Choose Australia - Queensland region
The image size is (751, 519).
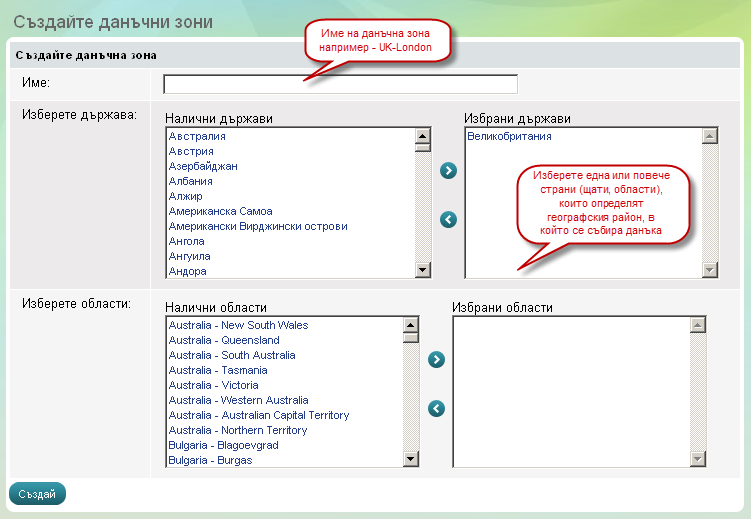click(224, 340)
